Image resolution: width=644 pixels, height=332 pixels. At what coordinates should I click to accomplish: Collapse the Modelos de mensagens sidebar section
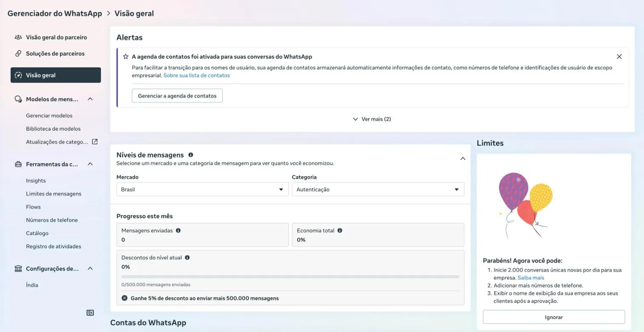point(90,99)
